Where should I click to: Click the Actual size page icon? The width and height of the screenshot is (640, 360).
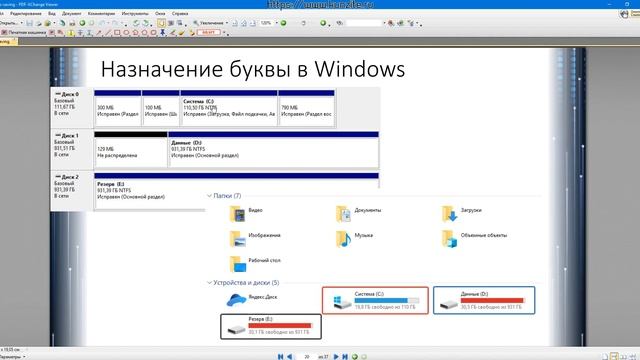(235, 23)
